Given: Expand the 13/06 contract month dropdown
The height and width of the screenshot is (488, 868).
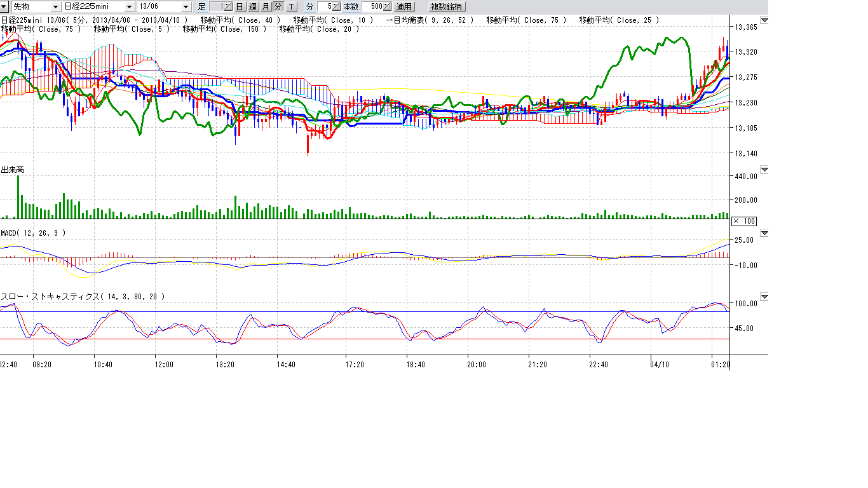Looking at the screenshot, I should (186, 7).
